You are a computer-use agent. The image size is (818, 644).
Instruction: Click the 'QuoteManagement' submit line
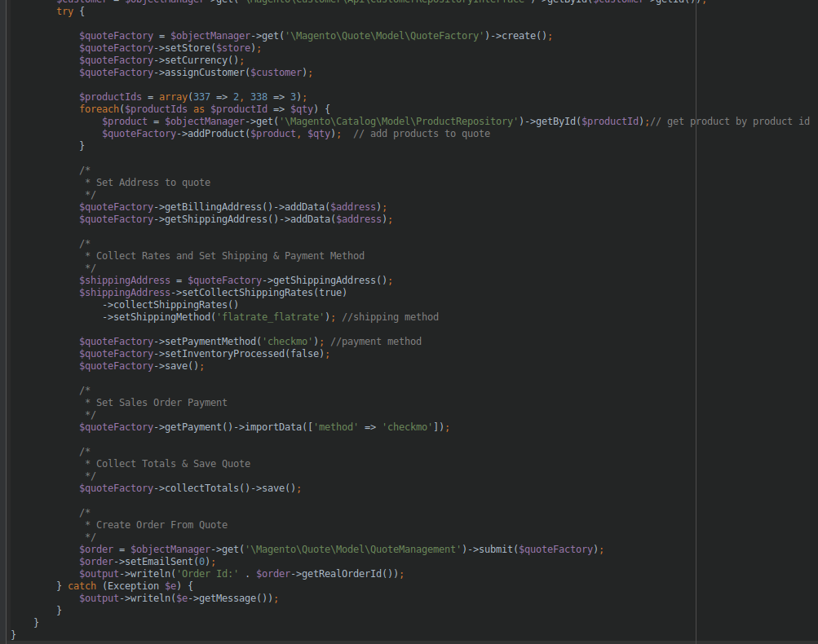tap(342, 549)
